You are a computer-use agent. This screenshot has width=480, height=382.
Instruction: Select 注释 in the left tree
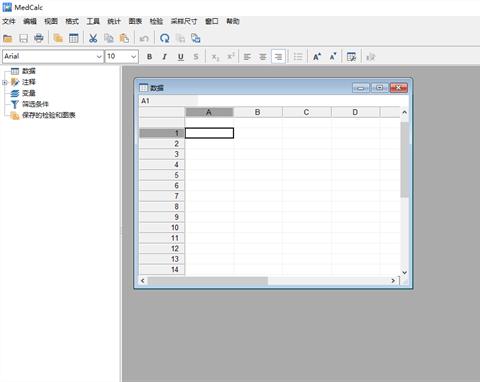[x=29, y=82]
